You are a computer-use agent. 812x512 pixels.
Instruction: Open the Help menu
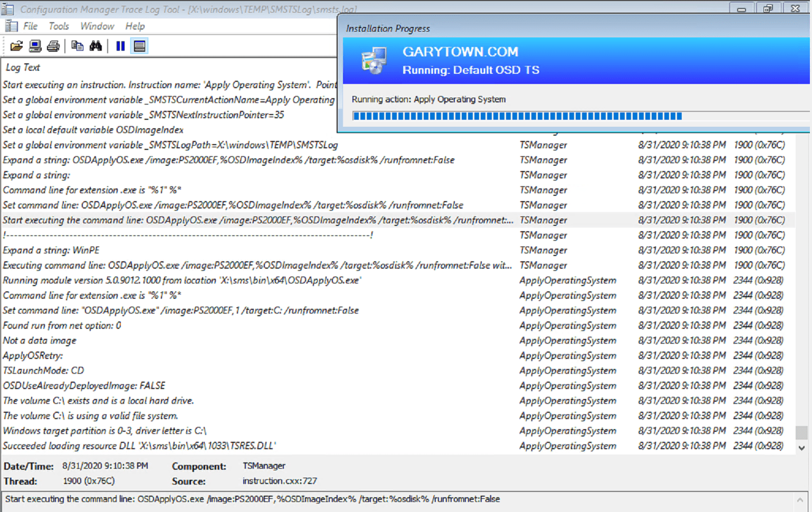[x=135, y=26]
